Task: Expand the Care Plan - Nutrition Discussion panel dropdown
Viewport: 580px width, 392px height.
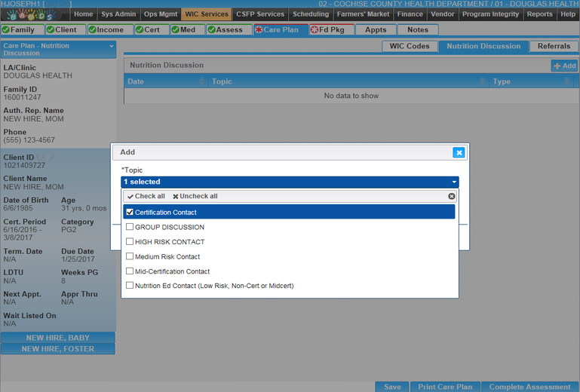Action: pos(112,47)
